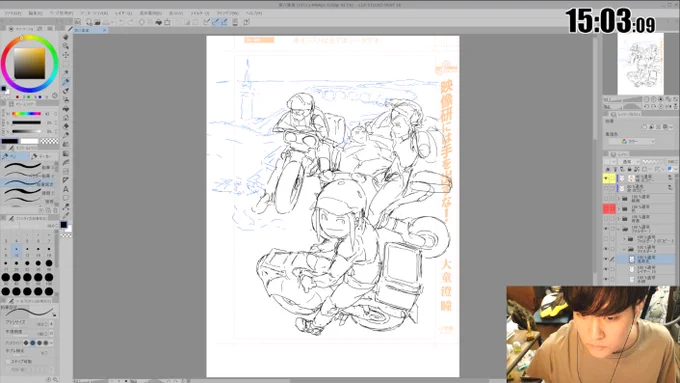The width and height of the screenshot is (680, 383).
Task: Open layer color dropdown arrow in Layer panel
Action: point(676,169)
